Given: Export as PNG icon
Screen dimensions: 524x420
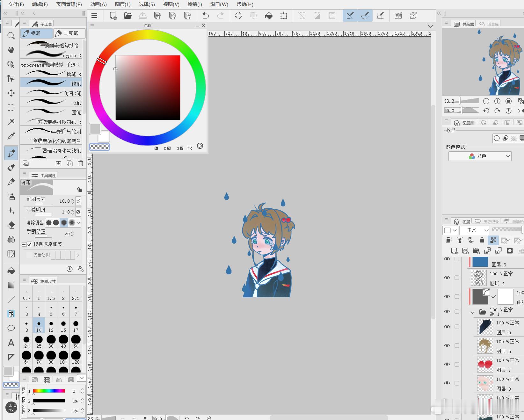Looking at the screenshot, I should point(172,16).
